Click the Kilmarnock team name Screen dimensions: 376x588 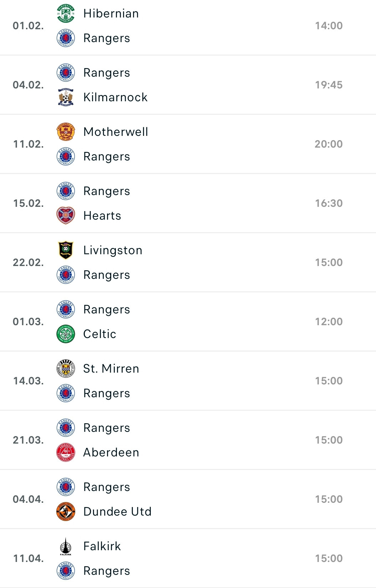[x=115, y=97]
